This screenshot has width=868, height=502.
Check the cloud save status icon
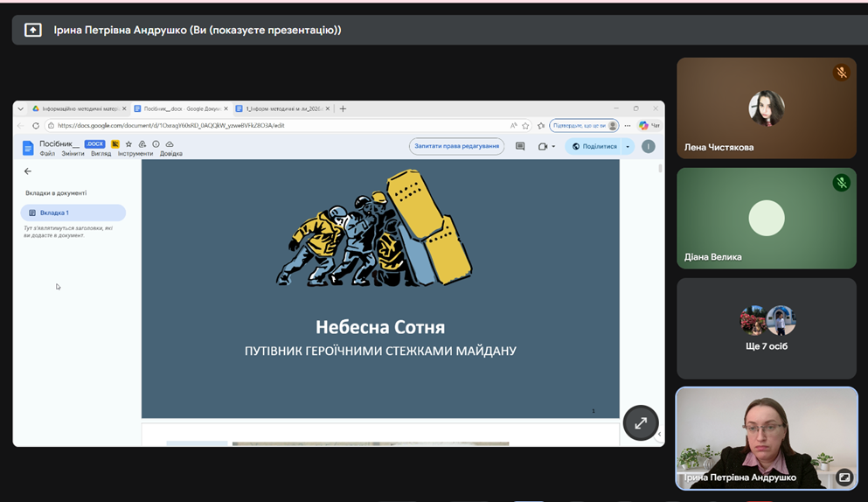tap(170, 144)
